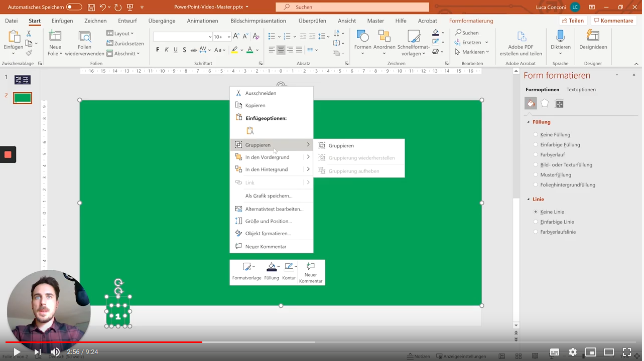Viewport: 644px width, 361px height.
Task: Choose Objekt formatieren from context menu
Action: (x=267, y=233)
